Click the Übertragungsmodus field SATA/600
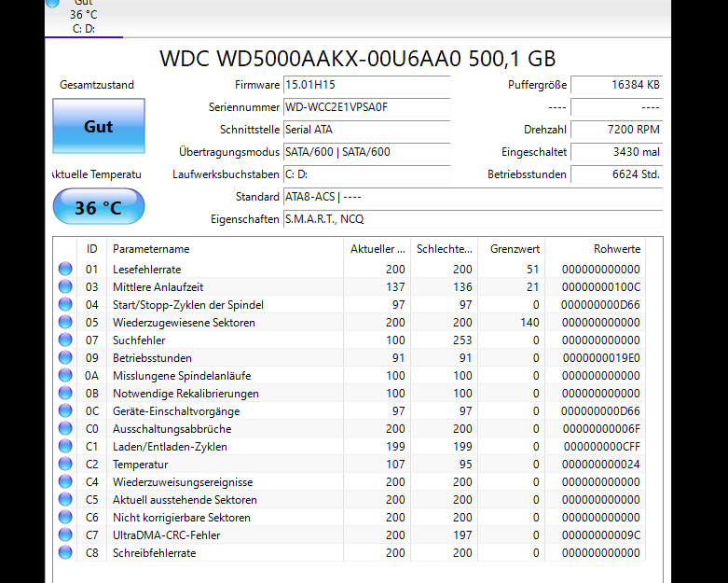 (x=366, y=152)
